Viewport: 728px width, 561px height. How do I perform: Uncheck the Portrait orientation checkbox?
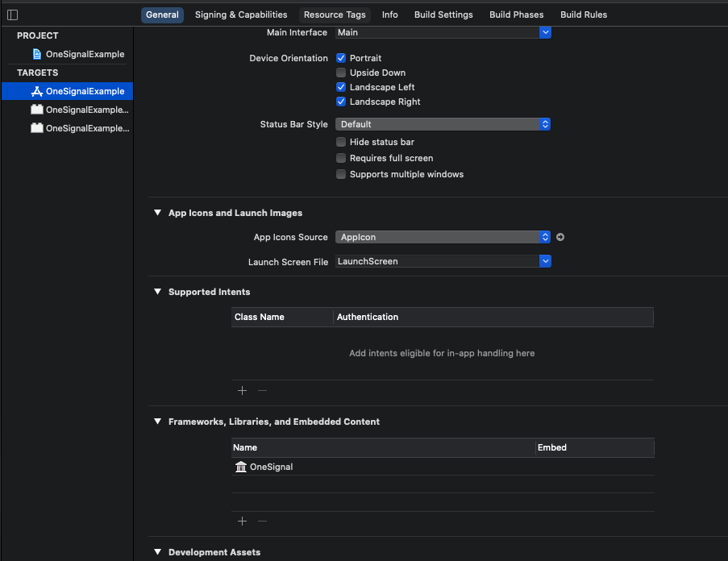(341, 58)
